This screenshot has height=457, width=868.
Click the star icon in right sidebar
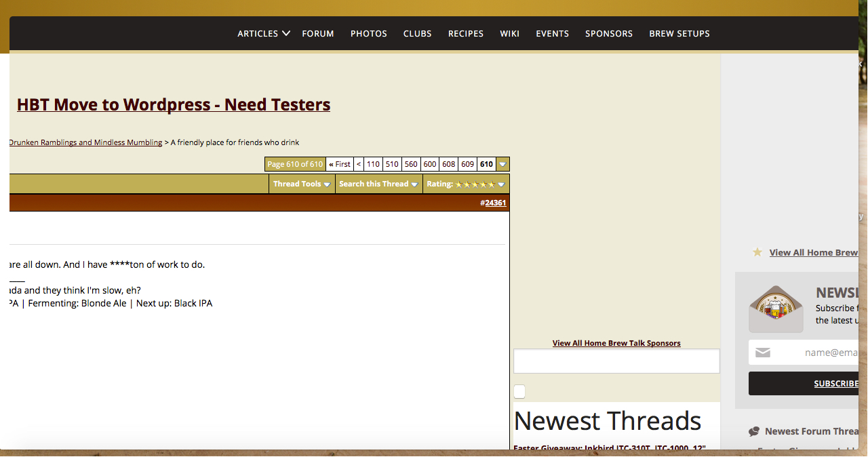(757, 252)
